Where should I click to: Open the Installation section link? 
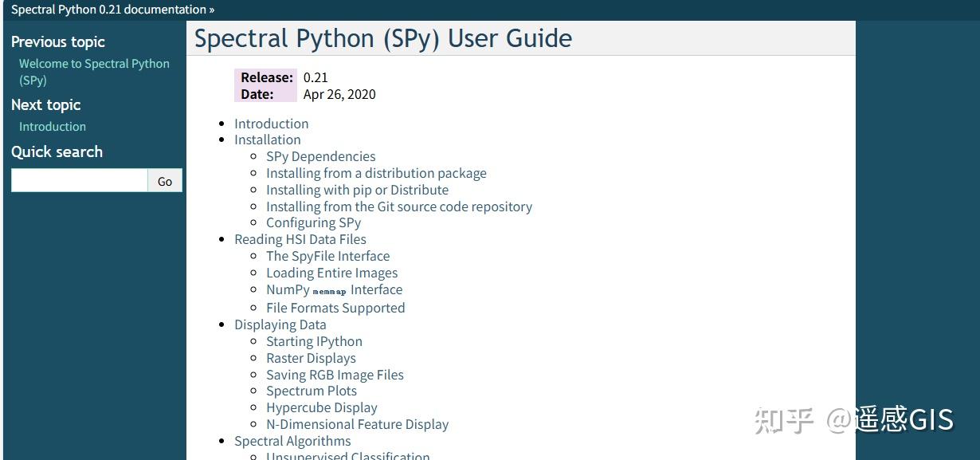[x=267, y=140]
